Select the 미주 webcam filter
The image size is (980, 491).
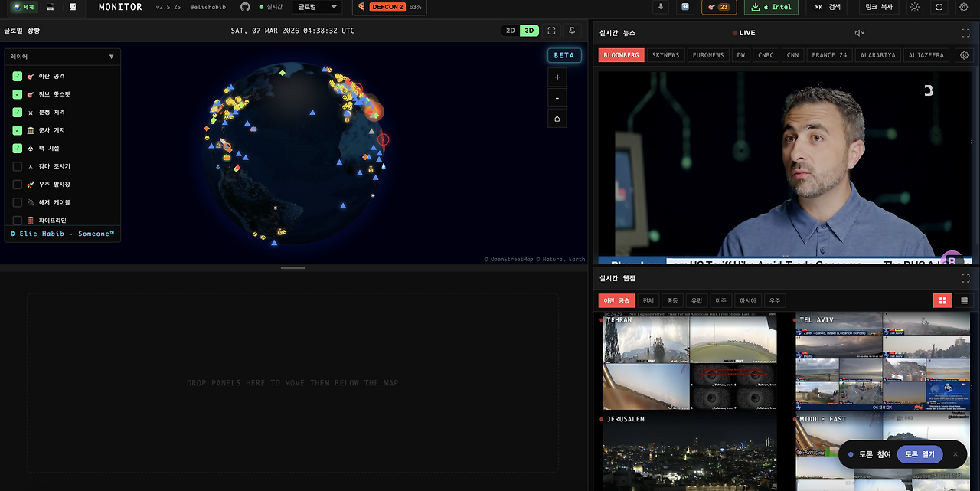click(720, 301)
